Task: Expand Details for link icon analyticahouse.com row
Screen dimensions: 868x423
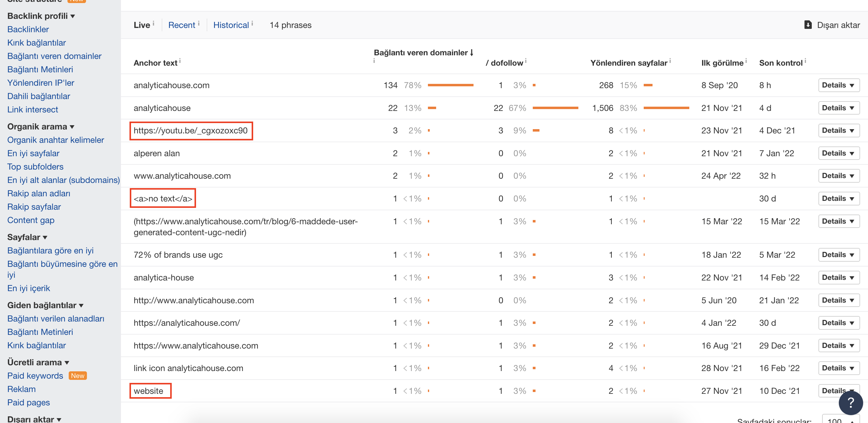Action: click(x=839, y=368)
